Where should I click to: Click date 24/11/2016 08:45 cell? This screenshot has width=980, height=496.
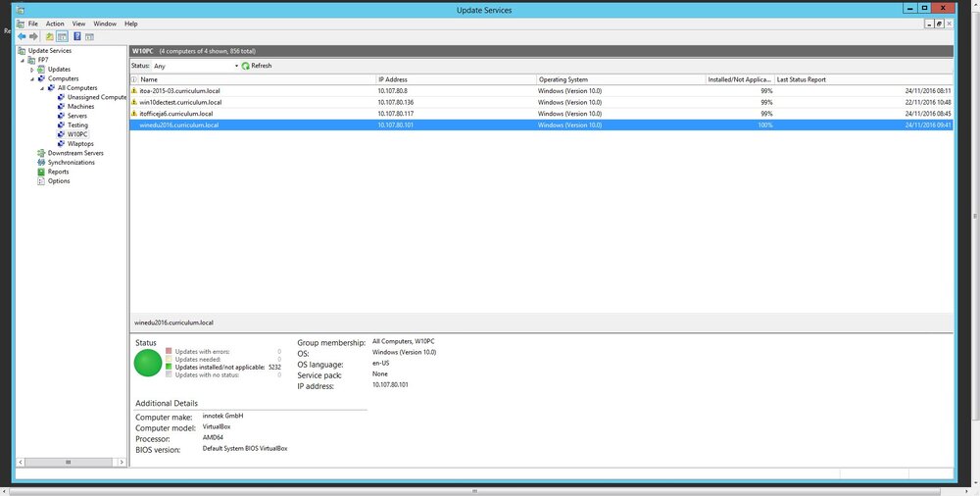tap(928, 113)
